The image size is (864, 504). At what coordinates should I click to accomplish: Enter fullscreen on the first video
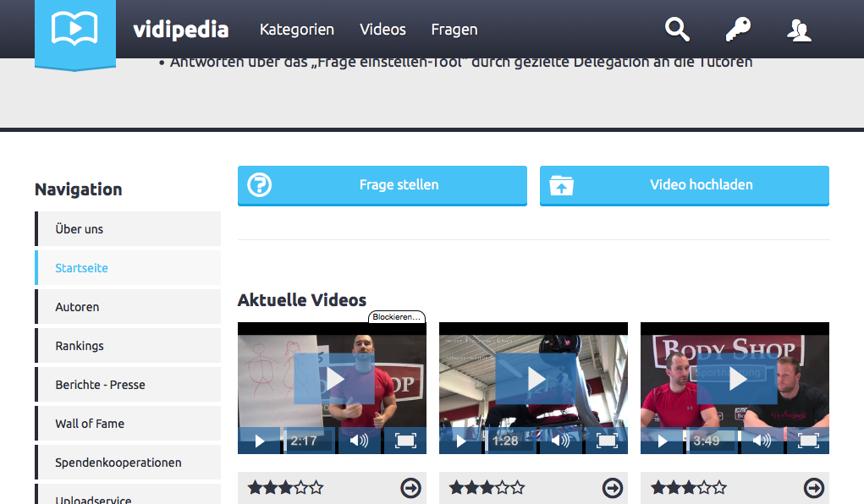point(405,441)
